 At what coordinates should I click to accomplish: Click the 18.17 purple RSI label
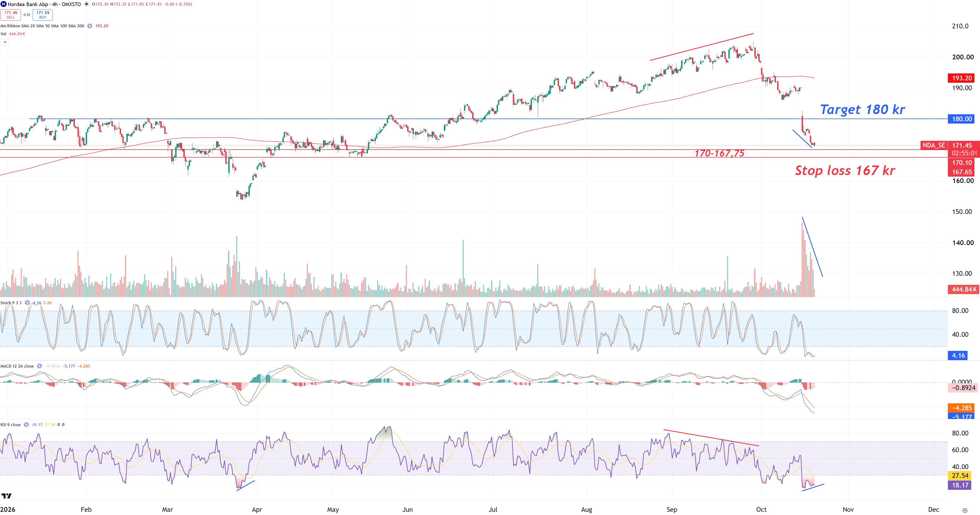[x=960, y=485]
